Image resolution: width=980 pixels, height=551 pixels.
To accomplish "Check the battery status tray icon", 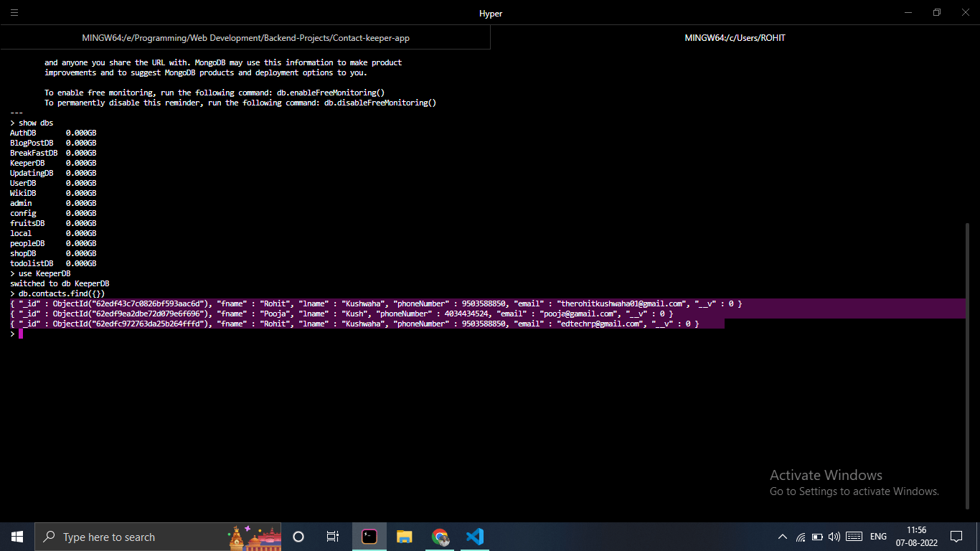I will point(817,537).
